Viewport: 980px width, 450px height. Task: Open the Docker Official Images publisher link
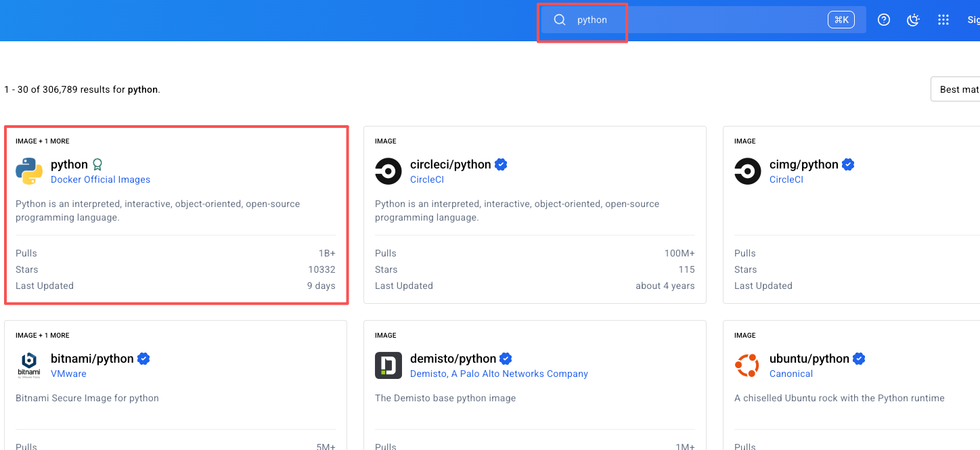(100, 179)
